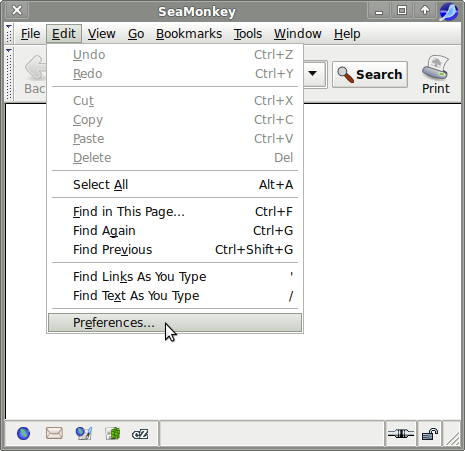Image resolution: width=465 pixels, height=451 pixels.
Task: Open the File menu
Action: (30, 34)
